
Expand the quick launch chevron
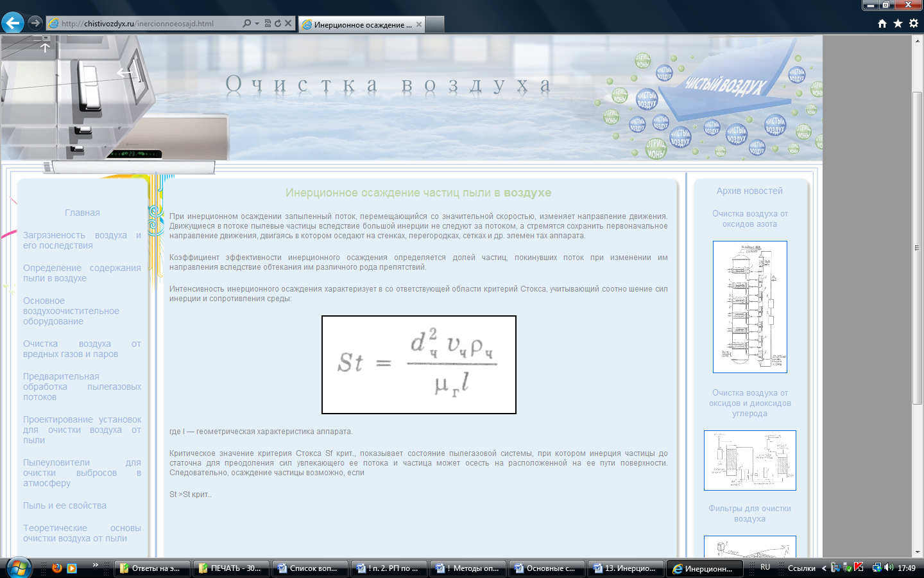(x=95, y=565)
